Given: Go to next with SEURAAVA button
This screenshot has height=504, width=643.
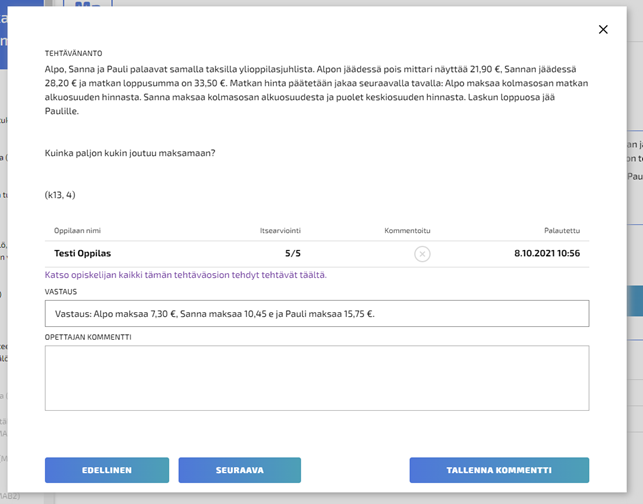Looking at the screenshot, I should (x=239, y=470).
